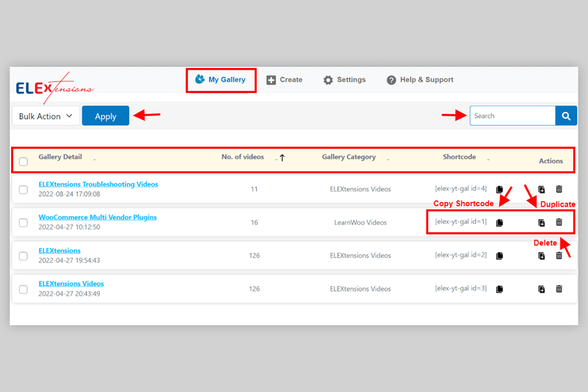The image size is (588, 392).
Task: Click the [elex-yt-gal id=4] shortcode text
Action: [x=461, y=189]
